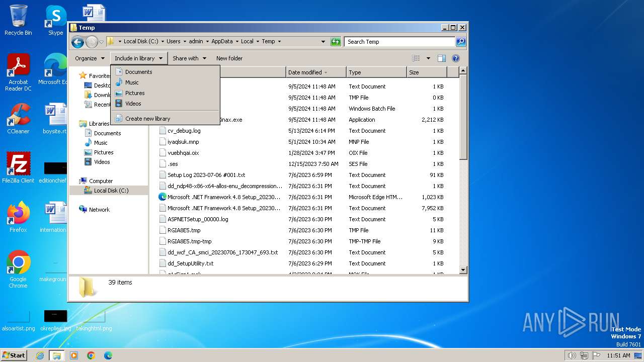Open the address bar history dropdown
Viewport: 644px width, 362px height.
tap(323, 42)
